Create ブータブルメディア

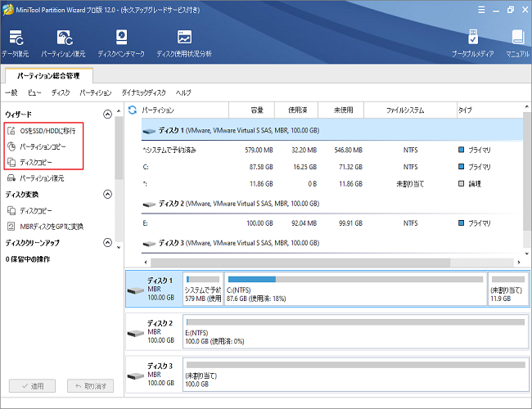pos(472,43)
